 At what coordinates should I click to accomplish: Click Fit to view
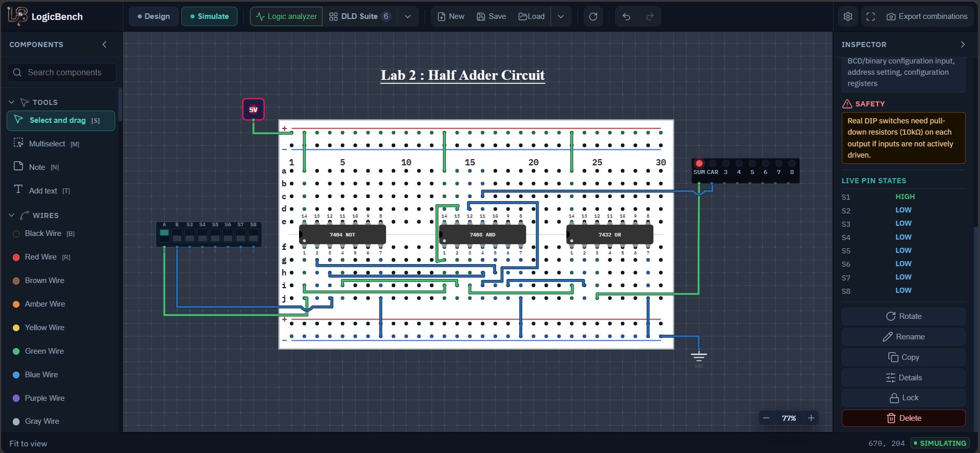(28, 444)
